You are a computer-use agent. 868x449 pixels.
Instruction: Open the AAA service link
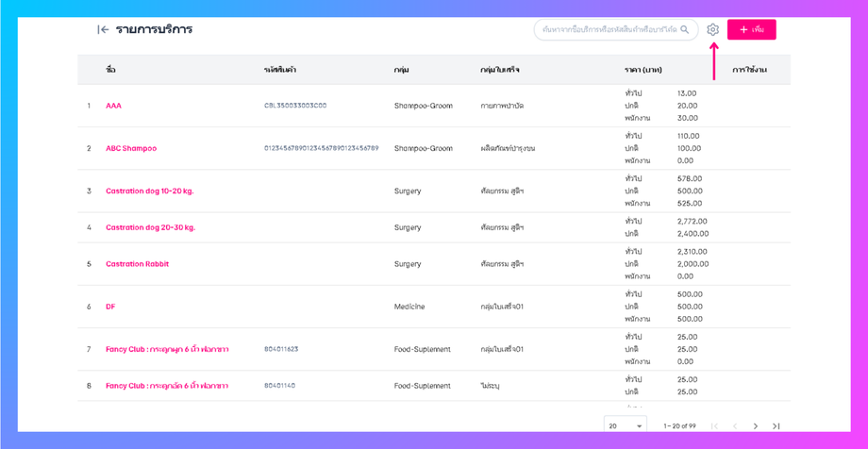click(x=113, y=106)
